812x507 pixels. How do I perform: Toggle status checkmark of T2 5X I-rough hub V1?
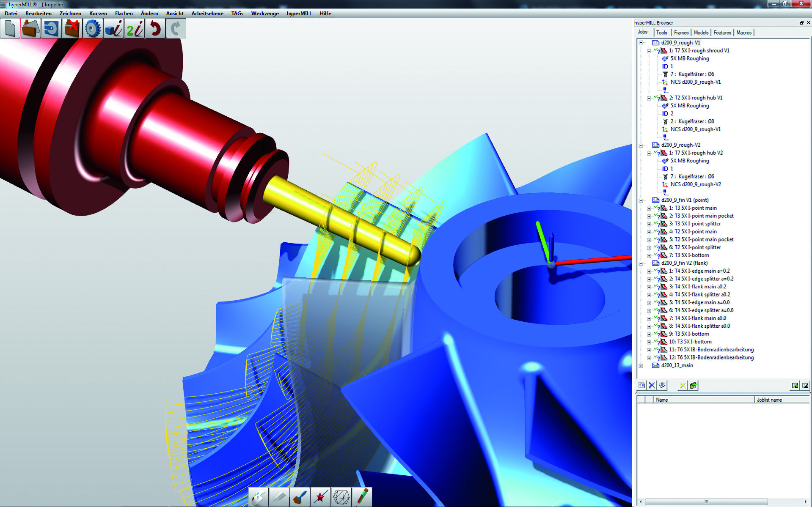656,97
